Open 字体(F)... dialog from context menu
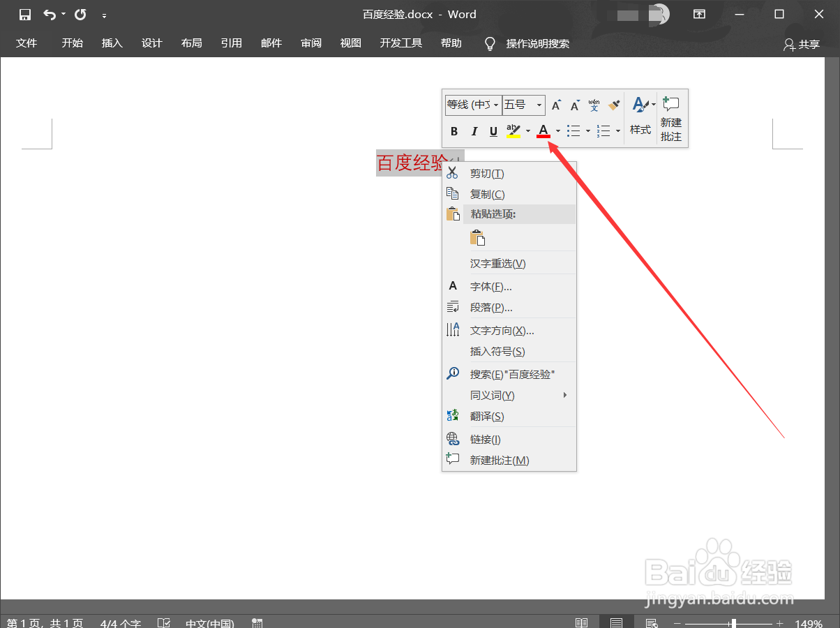840x628 pixels. click(x=509, y=286)
